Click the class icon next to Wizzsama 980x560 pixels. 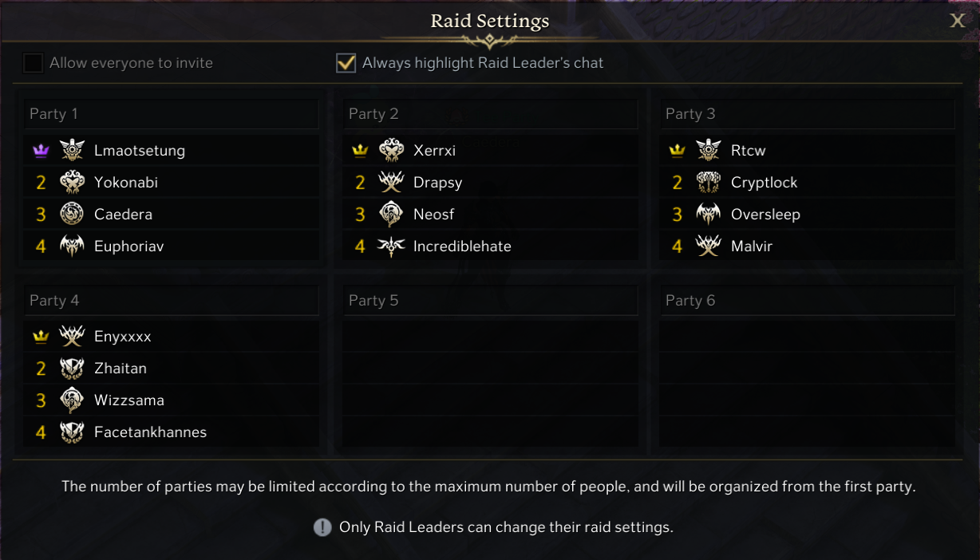coord(72,400)
